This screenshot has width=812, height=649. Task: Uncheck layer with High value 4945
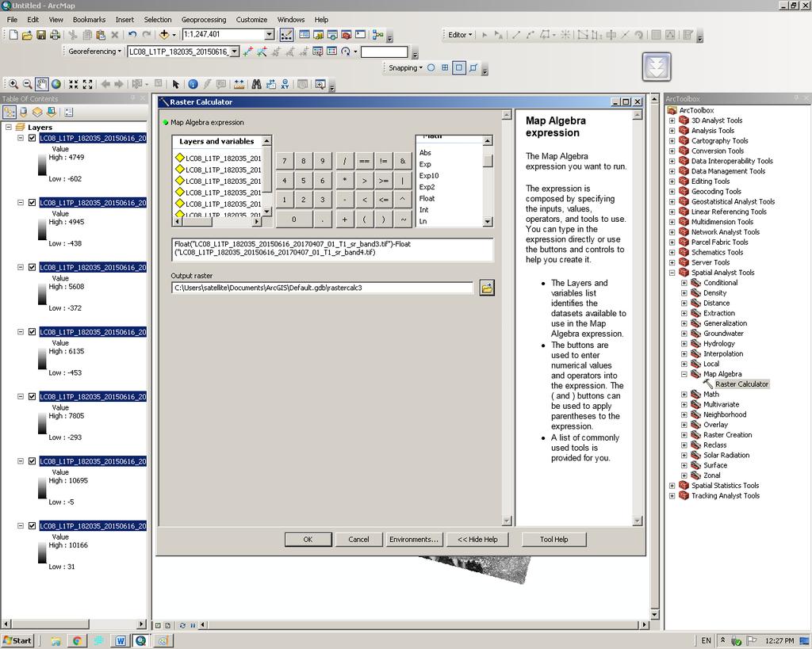click(32, 203)
